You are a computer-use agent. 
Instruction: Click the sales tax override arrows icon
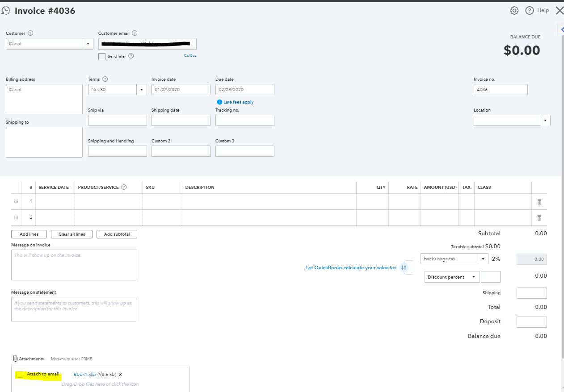click(404, 267)
